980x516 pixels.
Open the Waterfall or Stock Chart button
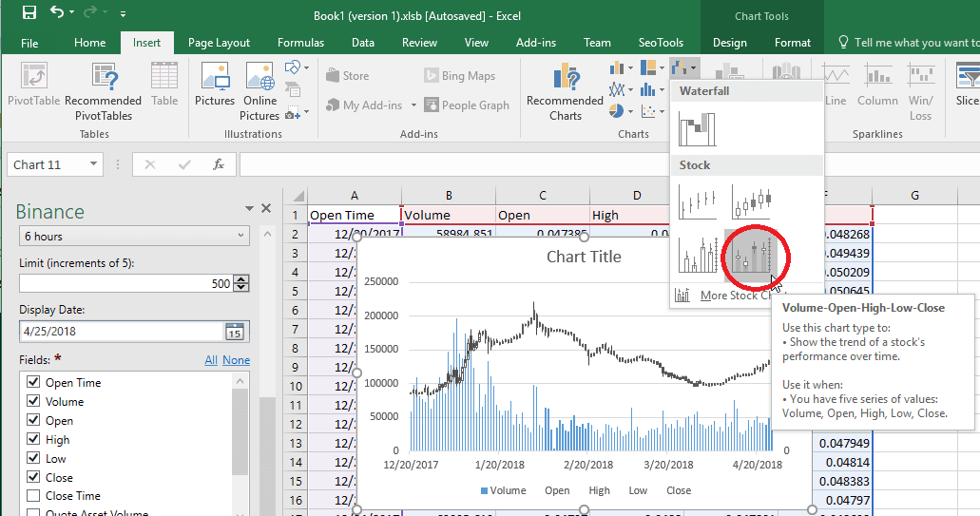point(683,67)
